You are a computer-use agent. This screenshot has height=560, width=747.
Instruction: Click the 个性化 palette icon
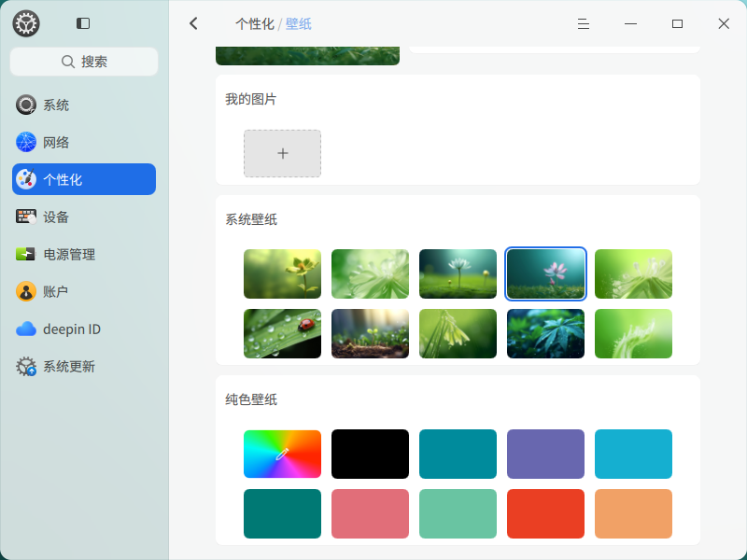(x=26, y=179)
